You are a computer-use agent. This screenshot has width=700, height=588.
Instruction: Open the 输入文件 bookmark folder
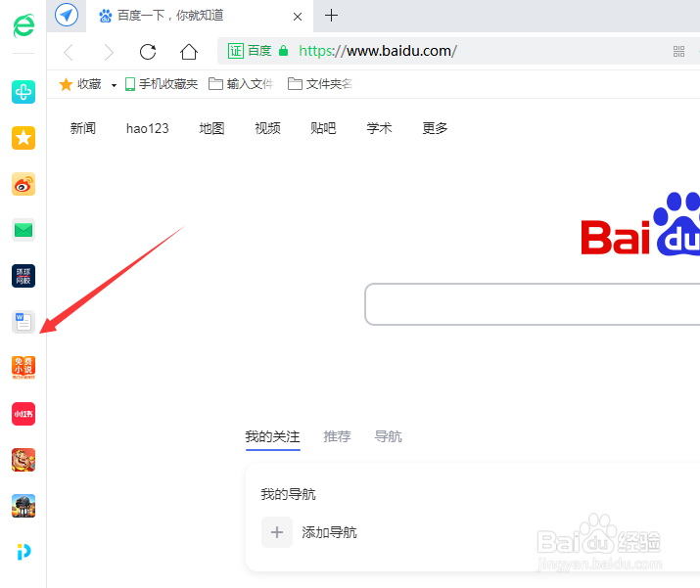coord(241,84)
